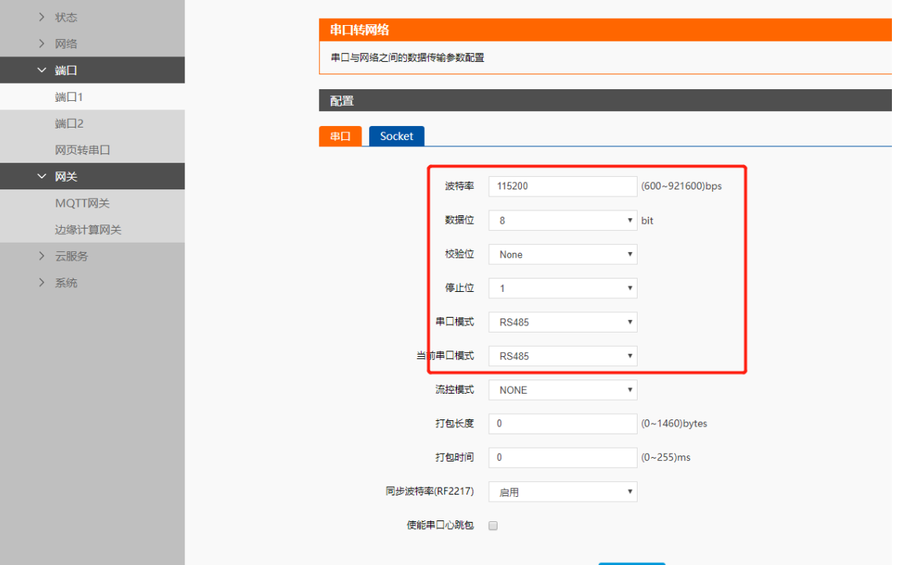
Task: Collapse the 网关 sidebar section
Action: click(x=66, y=177)
